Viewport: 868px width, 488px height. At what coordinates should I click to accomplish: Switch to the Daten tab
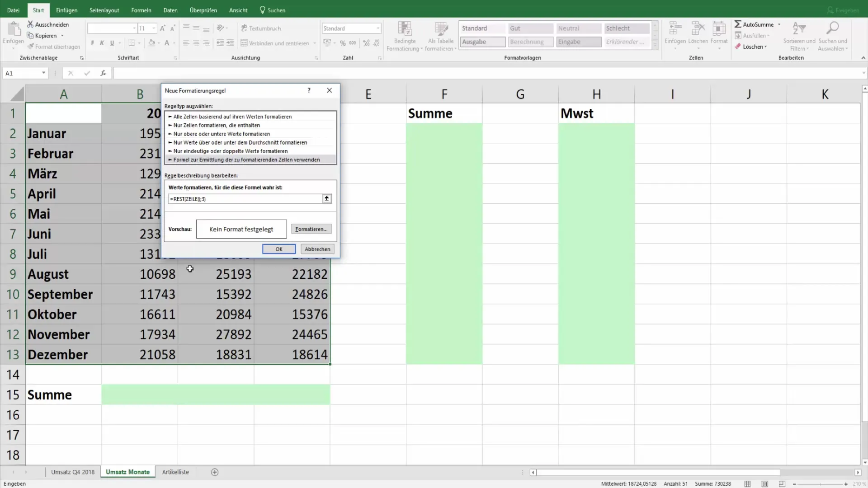(x=170, y=10)
